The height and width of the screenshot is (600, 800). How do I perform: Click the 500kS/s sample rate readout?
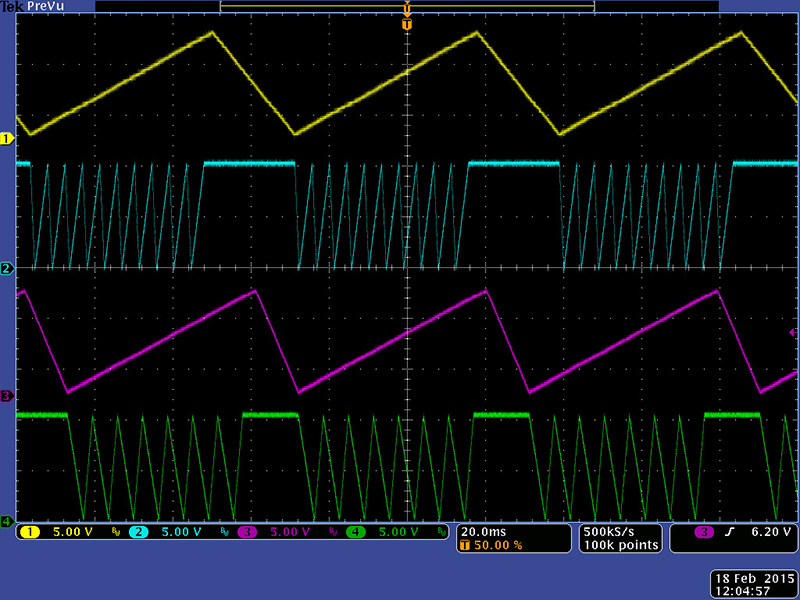coord(609,532)
